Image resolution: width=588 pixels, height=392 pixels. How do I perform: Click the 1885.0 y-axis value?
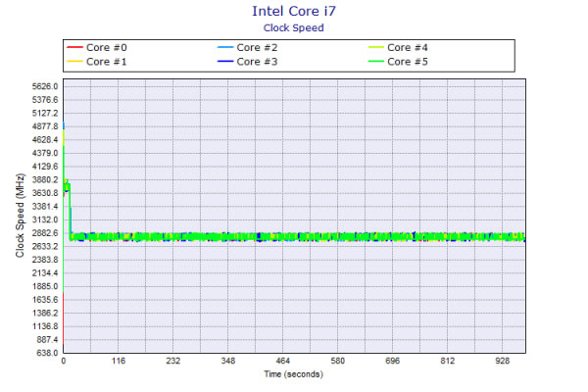pyautogui.click(x=45, y=286)
